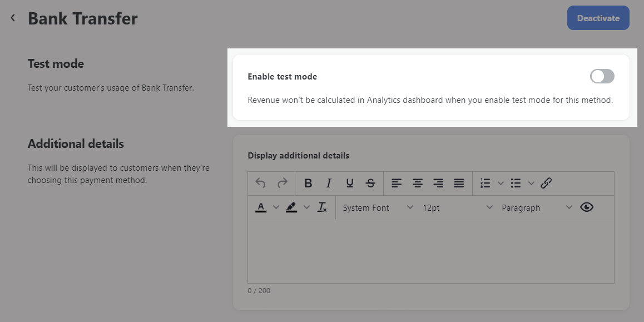Open the 12pt font size dropdown

point(457,208)
